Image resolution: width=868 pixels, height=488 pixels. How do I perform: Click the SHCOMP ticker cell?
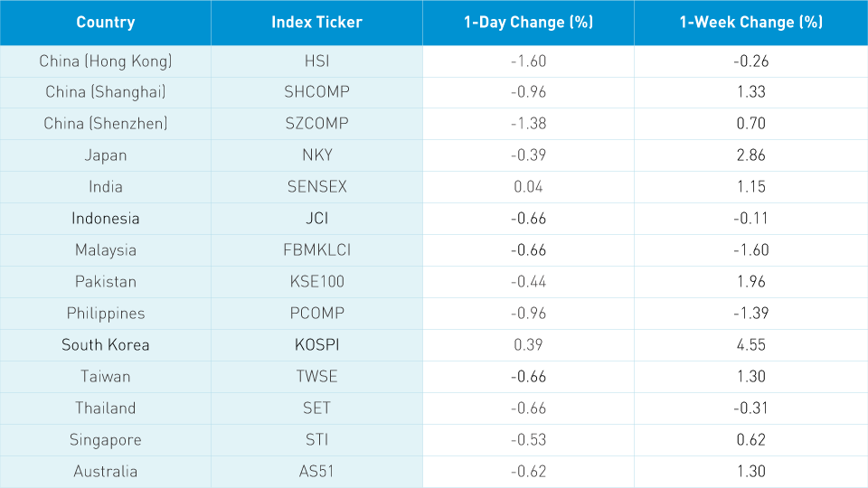click(316, 92)
